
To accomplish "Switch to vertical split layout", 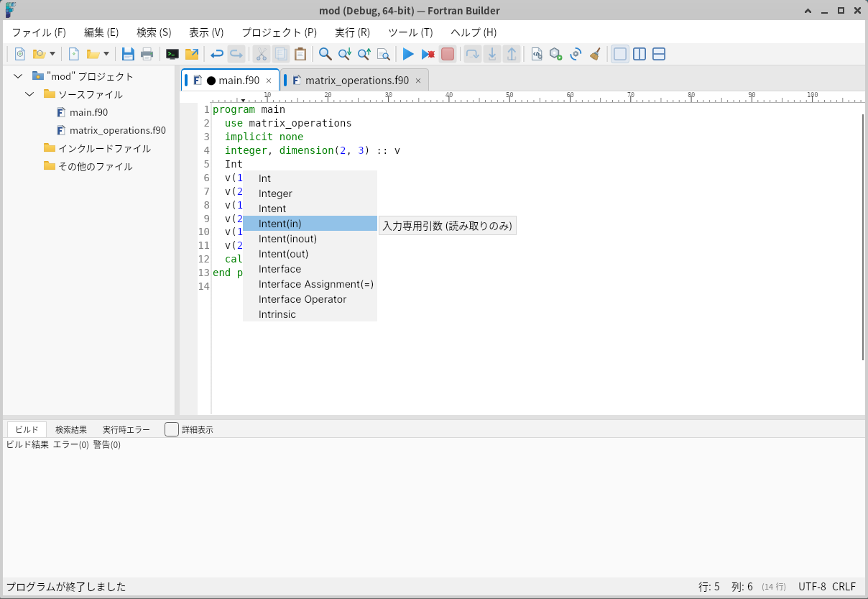I will pyautogui.click(x=640, y=54).
